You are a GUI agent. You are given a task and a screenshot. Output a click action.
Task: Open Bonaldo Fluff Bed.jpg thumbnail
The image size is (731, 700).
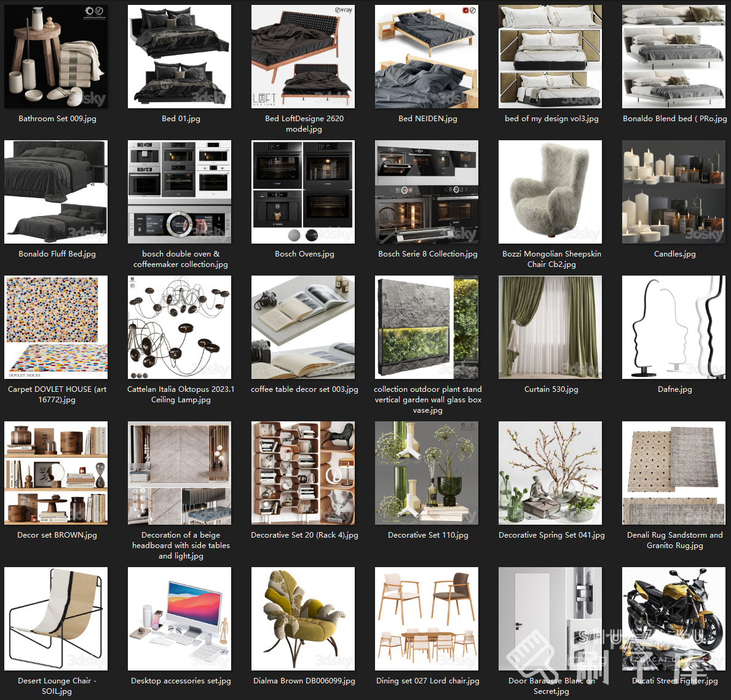coord(56,192)
